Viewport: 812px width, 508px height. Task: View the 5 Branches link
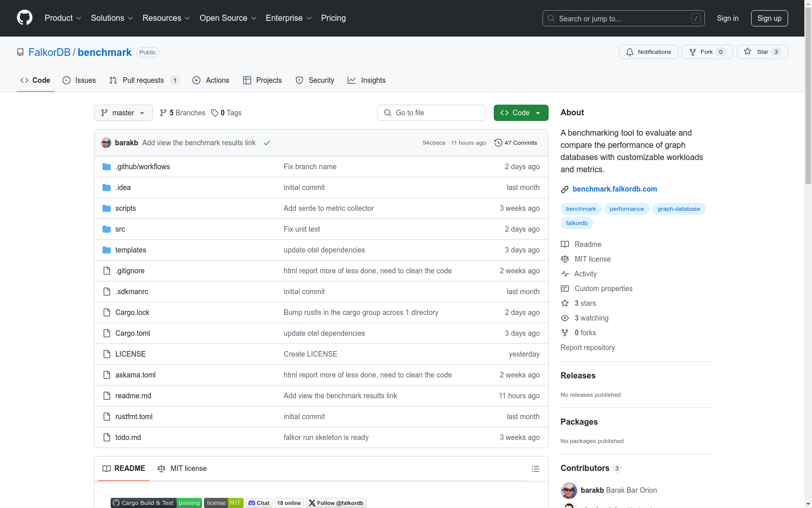(183, 113)
